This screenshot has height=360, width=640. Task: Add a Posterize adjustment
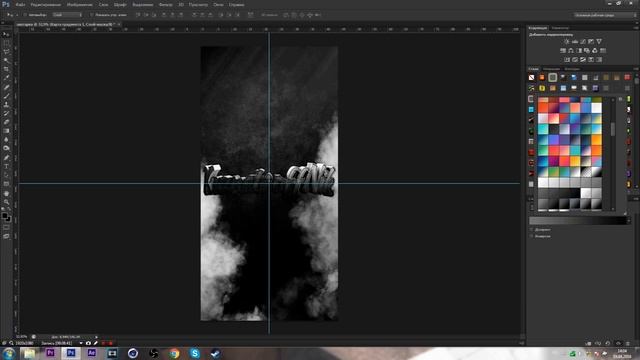pos(575,60)
